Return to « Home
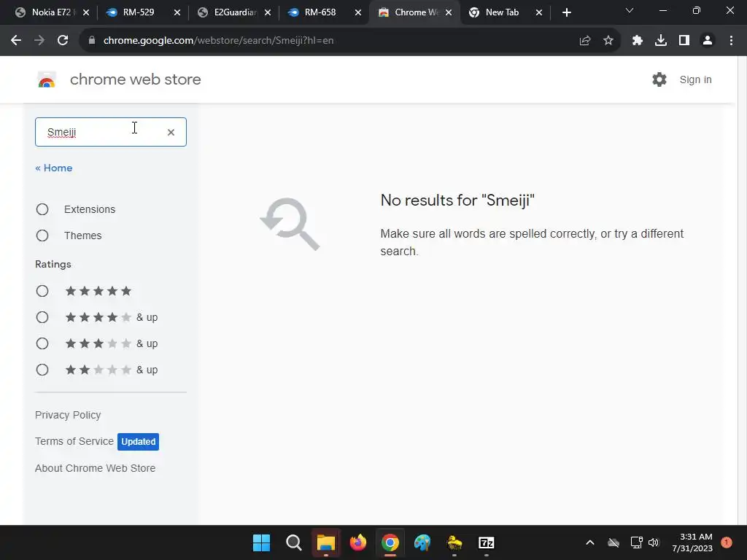This screenshot has height=560, width=747. click(54, 168)
